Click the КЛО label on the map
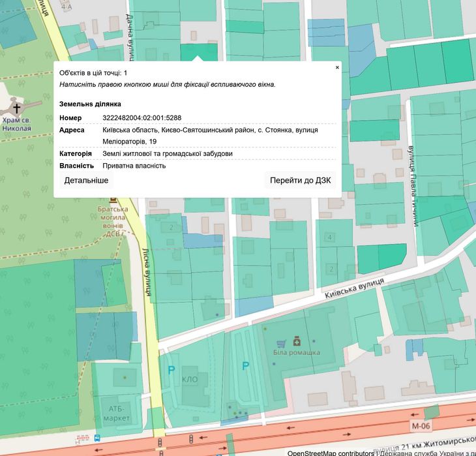476x456 pixels. (x=190, y=379)
